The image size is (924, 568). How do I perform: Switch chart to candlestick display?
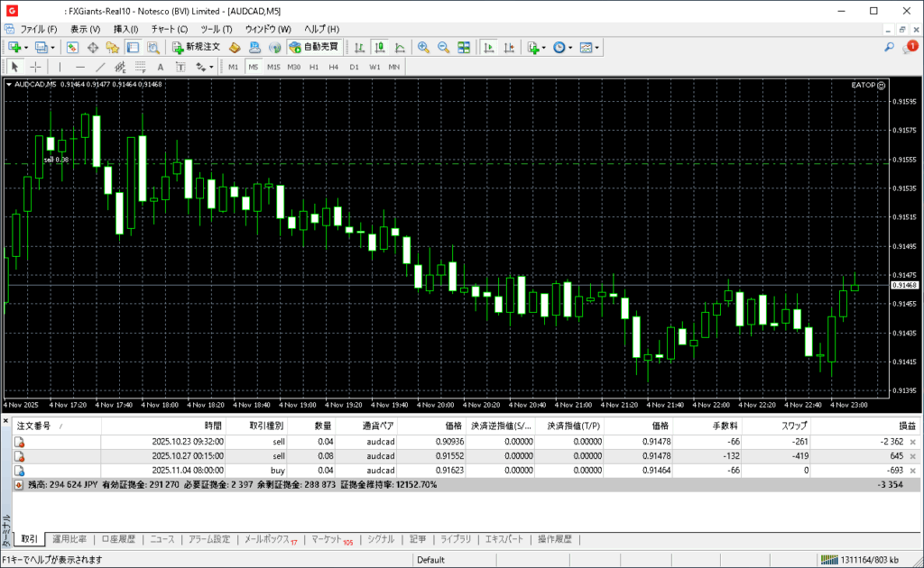379,47
